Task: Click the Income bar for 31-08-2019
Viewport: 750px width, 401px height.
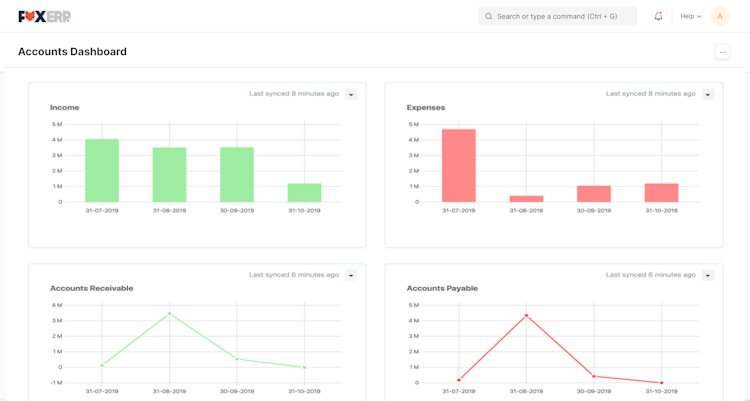Action: pyautogui.click(x=169, y=175)
